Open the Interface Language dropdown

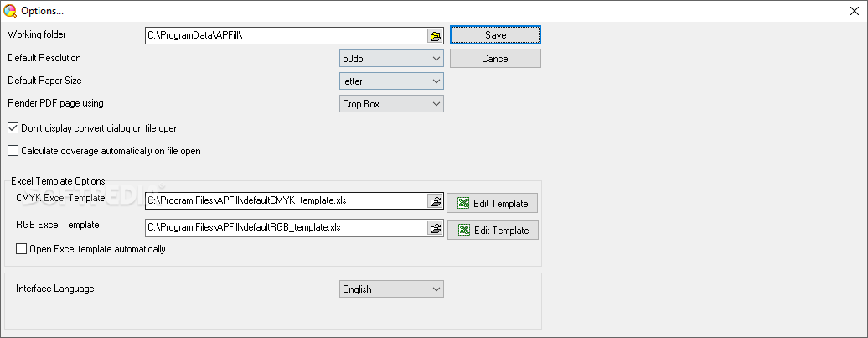click(x=391, y=289)
